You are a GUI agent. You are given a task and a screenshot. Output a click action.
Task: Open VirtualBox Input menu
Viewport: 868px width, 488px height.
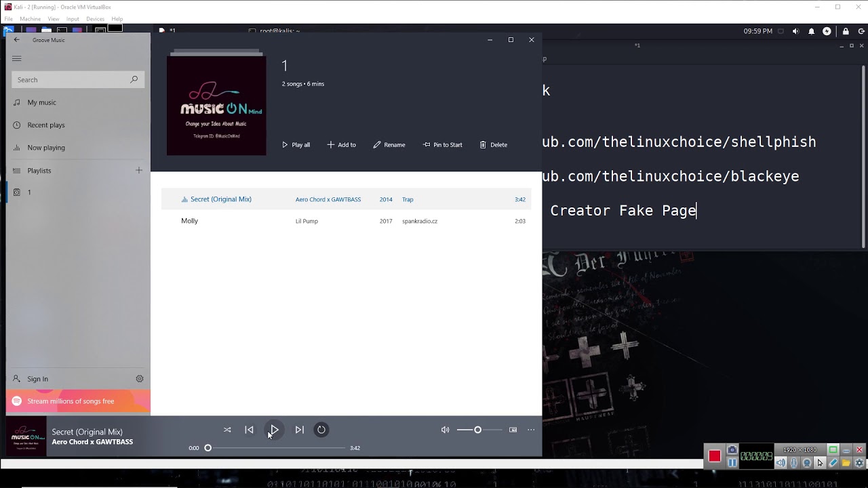(73, 19)
